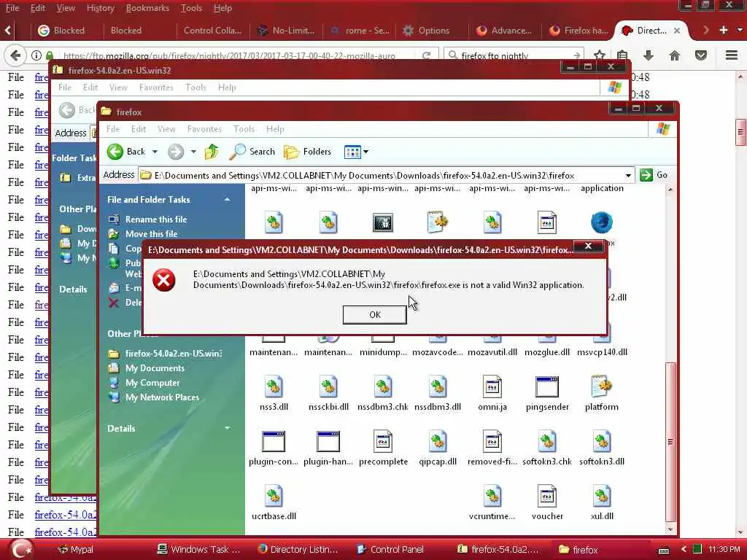Open a new browser tab with plus

(x=723, y=30)
